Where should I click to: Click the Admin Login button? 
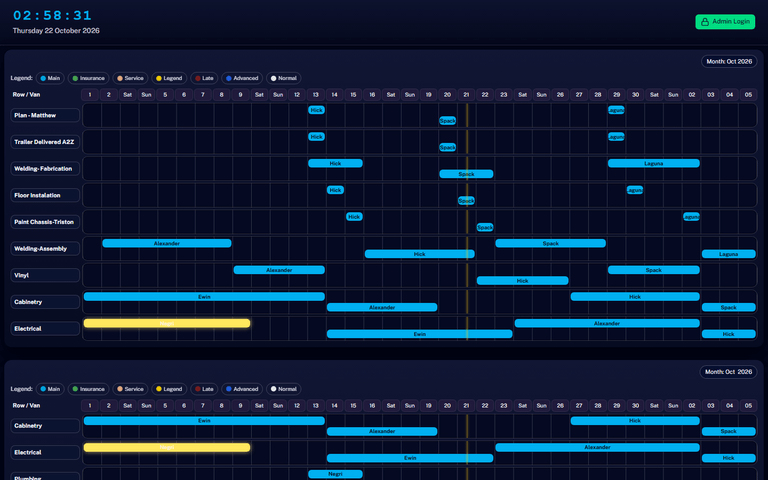[725, 22]
